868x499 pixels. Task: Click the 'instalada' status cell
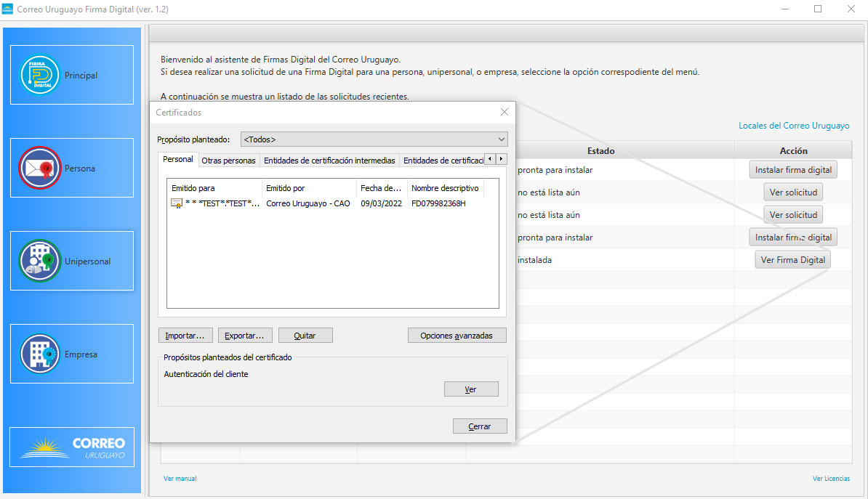click(x=535, y=260)
